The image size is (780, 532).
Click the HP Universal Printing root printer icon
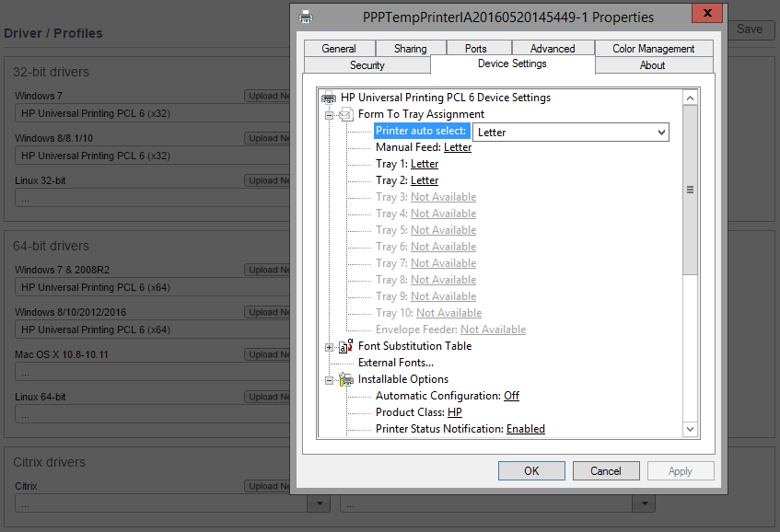tap(329, 98)
